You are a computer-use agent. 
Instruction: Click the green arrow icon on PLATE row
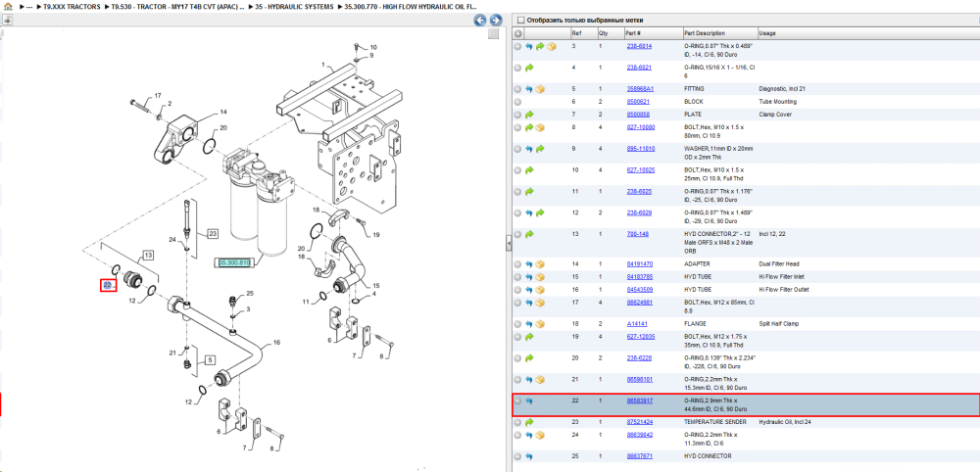click(x=529, y=115)
